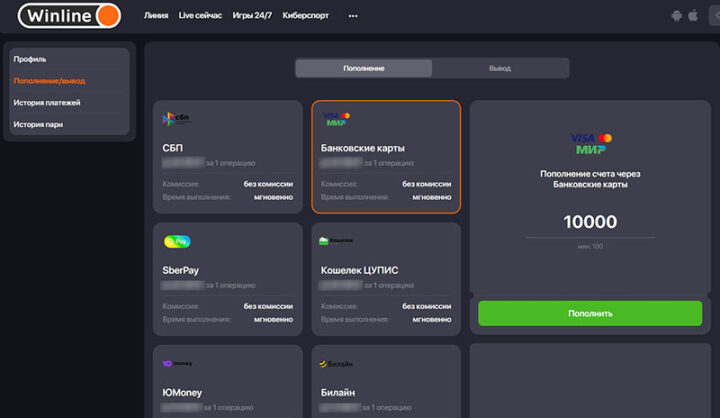The image size is (720, 418).
Task: Click the Билайн logo icon
Action: 336,364
